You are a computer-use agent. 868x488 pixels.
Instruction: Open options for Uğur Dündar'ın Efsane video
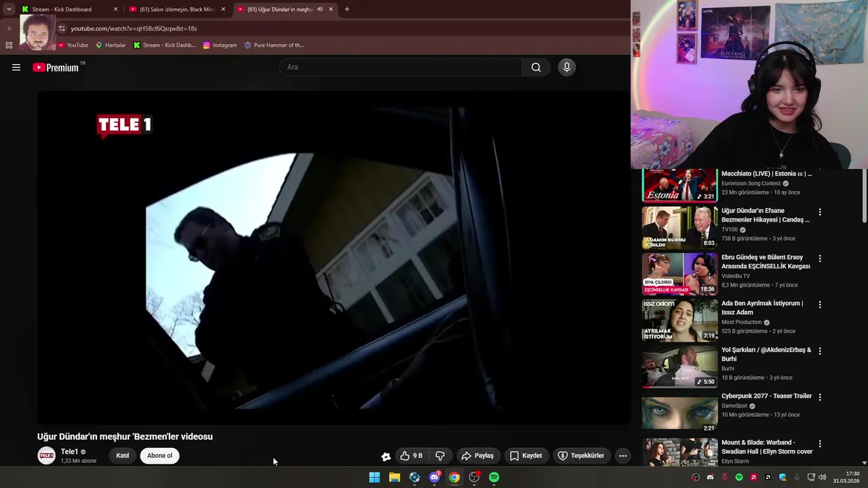click(820, 212)
